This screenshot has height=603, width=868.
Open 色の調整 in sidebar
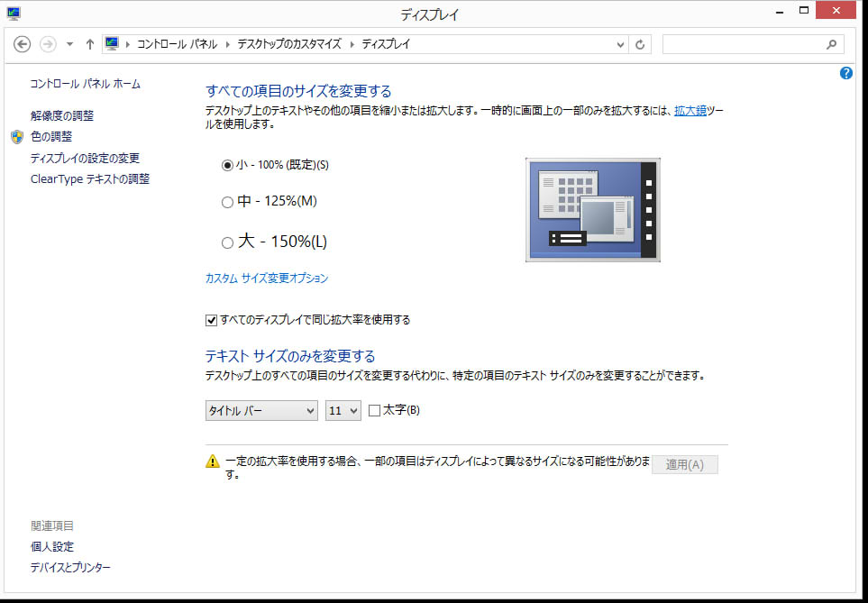[x=51, y=136]
